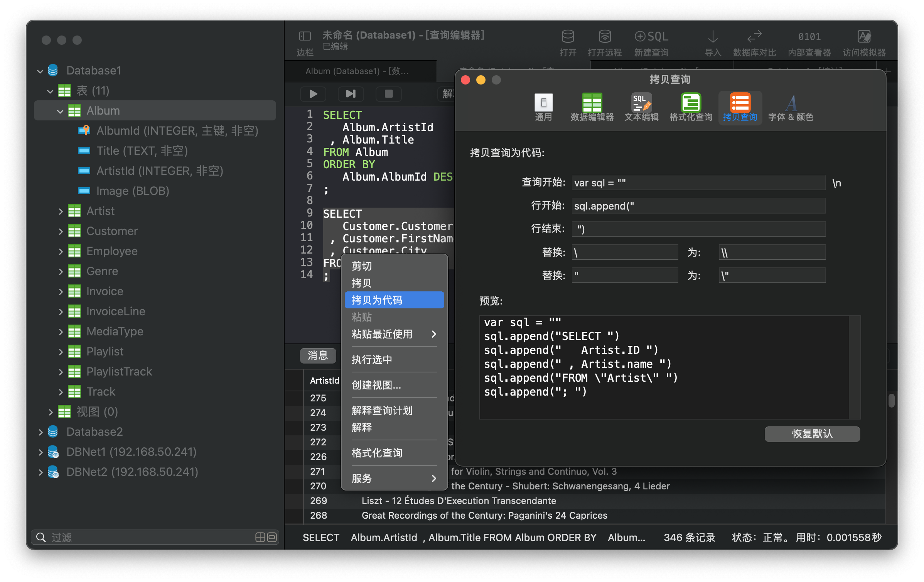The height and width of the screenshot is (582, 924).
Task: Click the Database1 database icon
Action: click(x=53, y=70)
